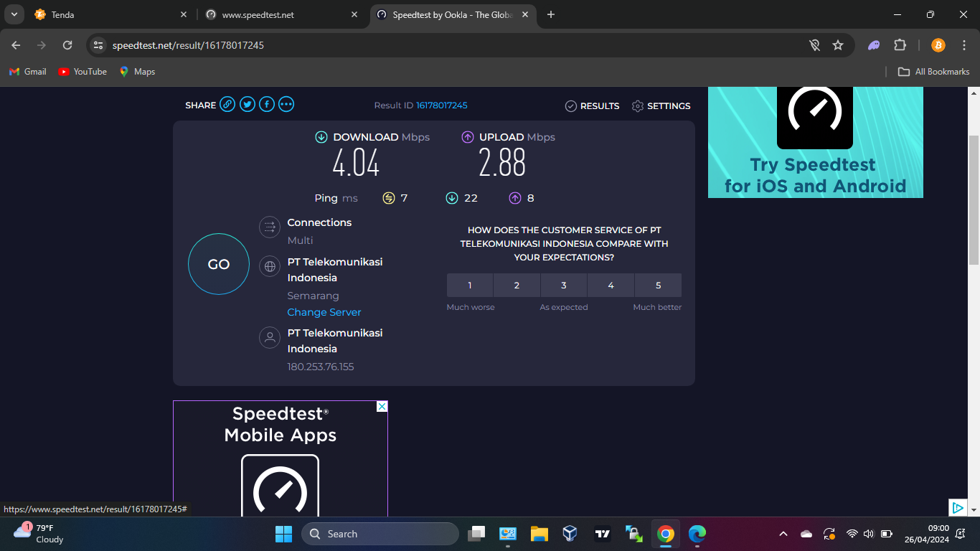The image size is (980, 551).
Task: Rate customer service 5 Much better
Action: coord(659,286)
